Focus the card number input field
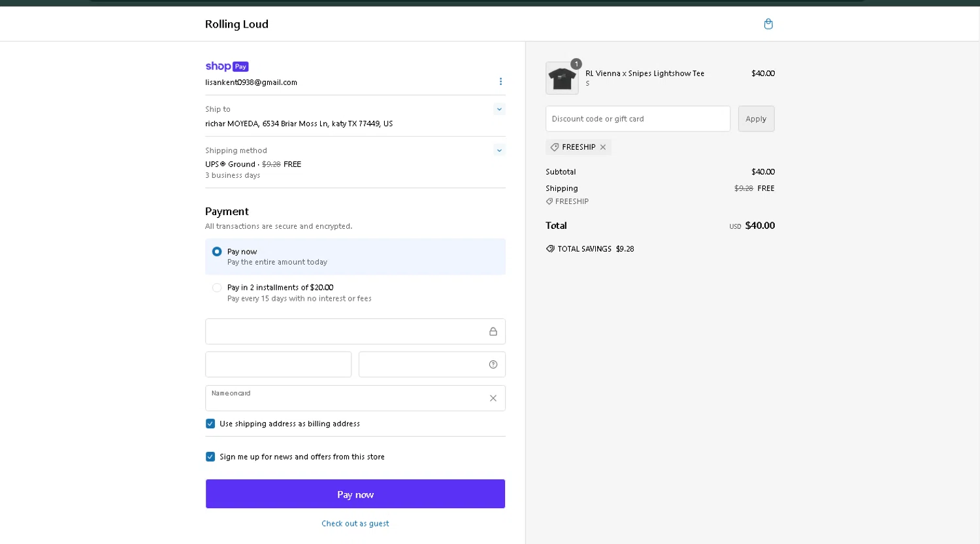Screen dimensions: 980x544 [x=355, y=331]
